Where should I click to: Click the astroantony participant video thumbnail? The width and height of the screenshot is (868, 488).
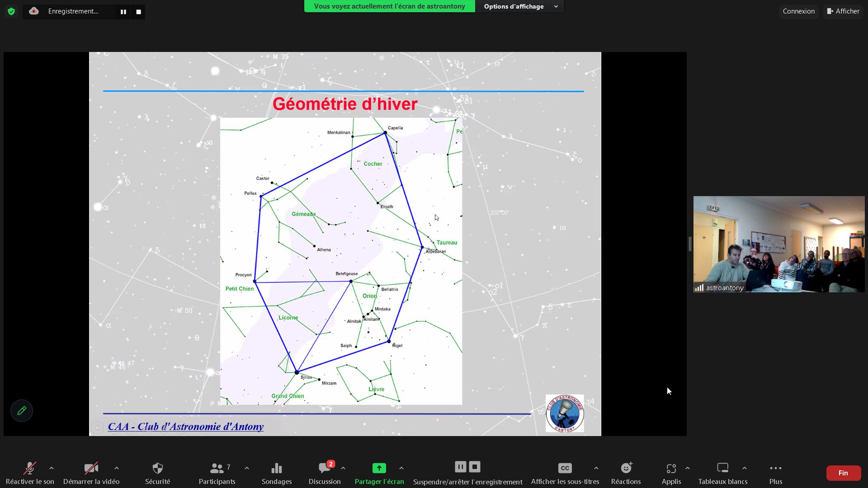pyautogui.click(x=779, y=244)
